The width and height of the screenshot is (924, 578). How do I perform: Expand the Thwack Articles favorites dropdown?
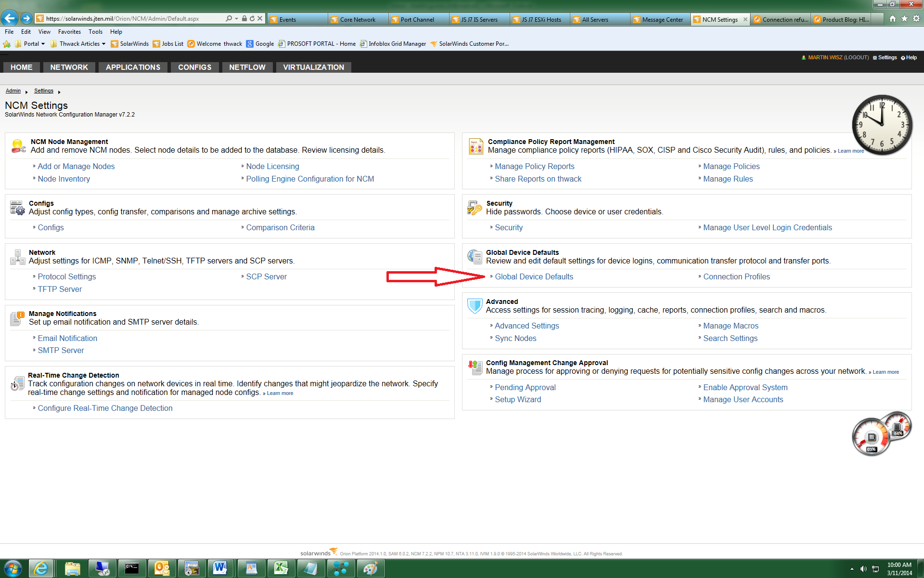[103, 44]
